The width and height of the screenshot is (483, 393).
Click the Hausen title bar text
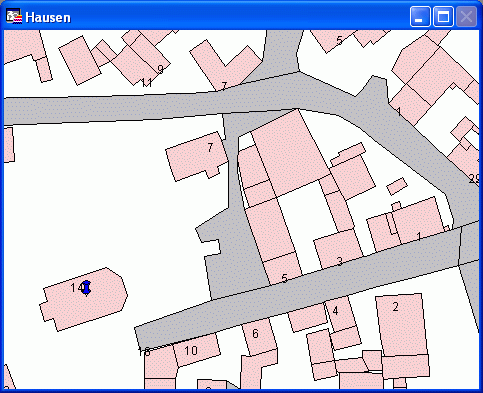point(48,17)
